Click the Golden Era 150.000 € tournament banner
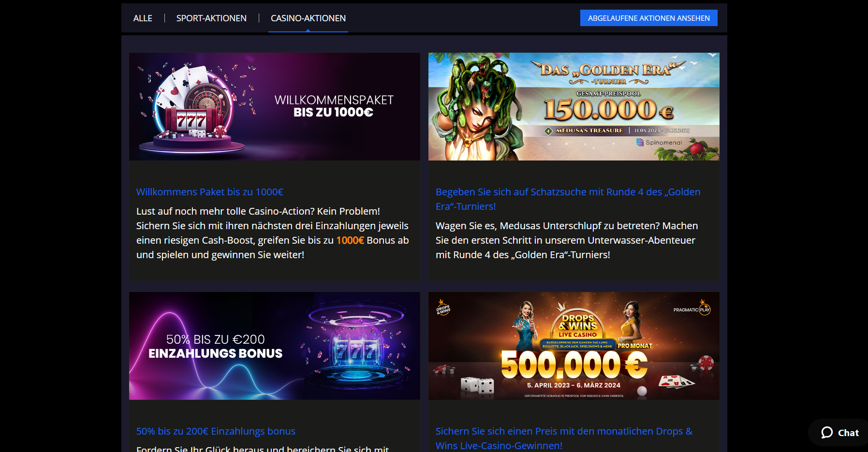This screenshot has height=452, width=868. [574, 106]
